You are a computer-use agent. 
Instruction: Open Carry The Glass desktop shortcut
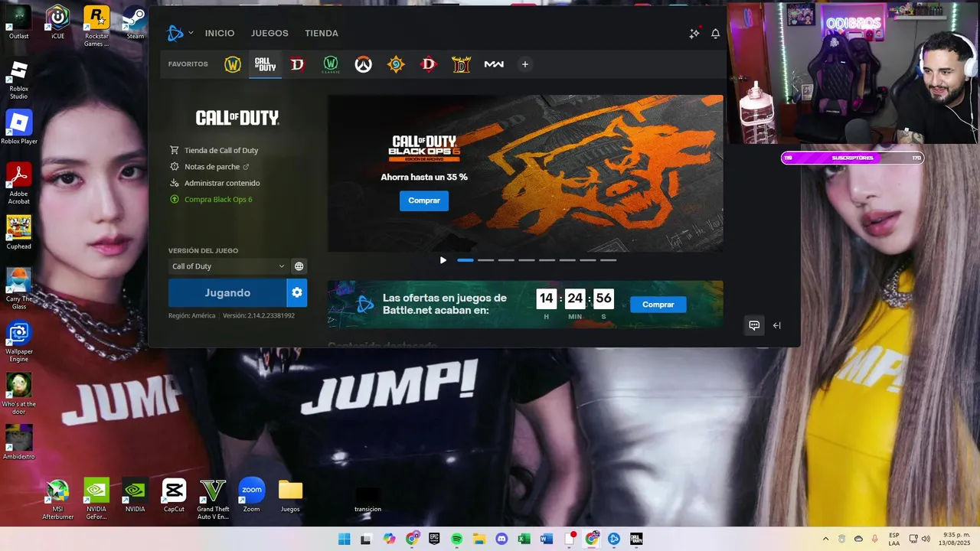pyautogui.click(x=18, y=289)
